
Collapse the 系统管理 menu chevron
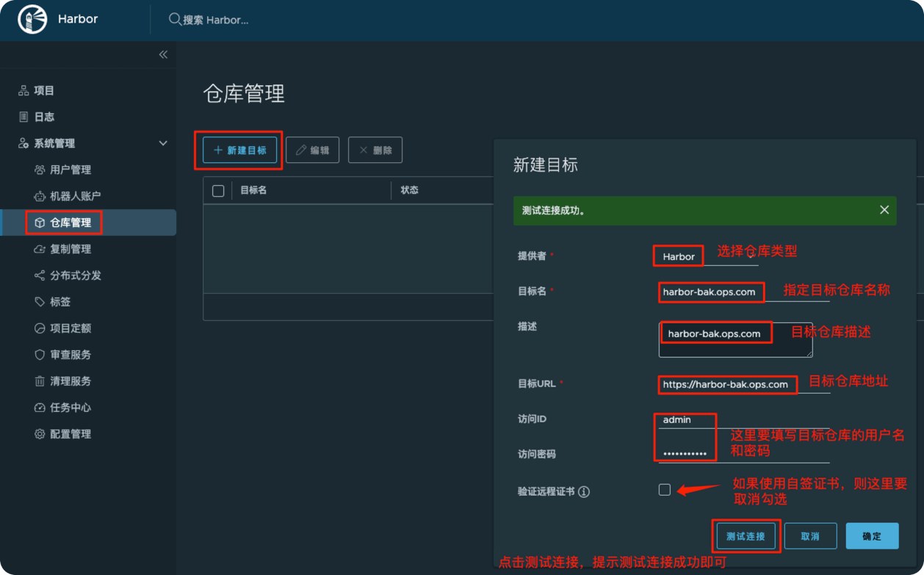163,143
